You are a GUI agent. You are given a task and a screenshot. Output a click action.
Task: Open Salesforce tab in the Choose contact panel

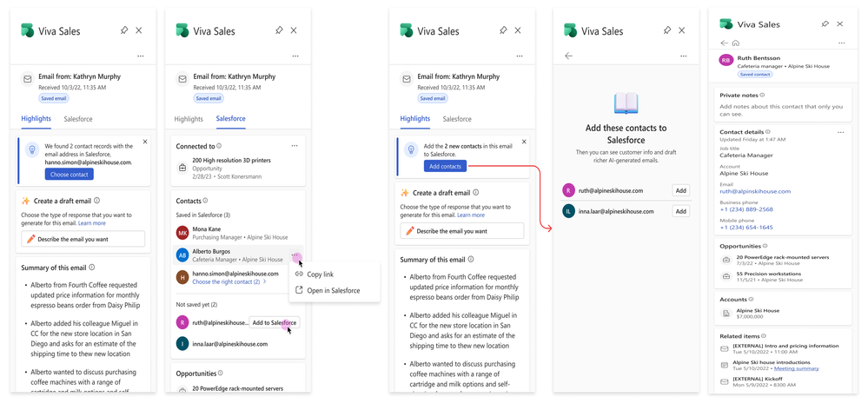(78, 119)
